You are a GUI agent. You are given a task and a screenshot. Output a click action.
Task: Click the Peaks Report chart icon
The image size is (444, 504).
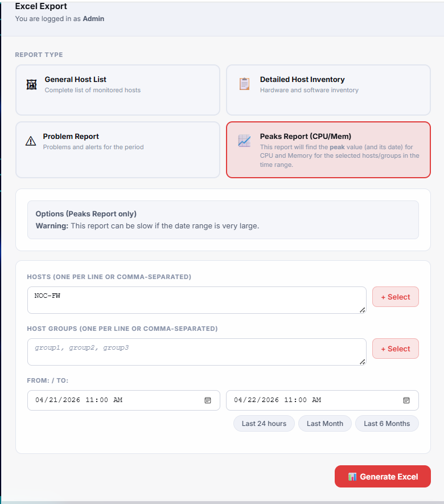pos(244,141)
